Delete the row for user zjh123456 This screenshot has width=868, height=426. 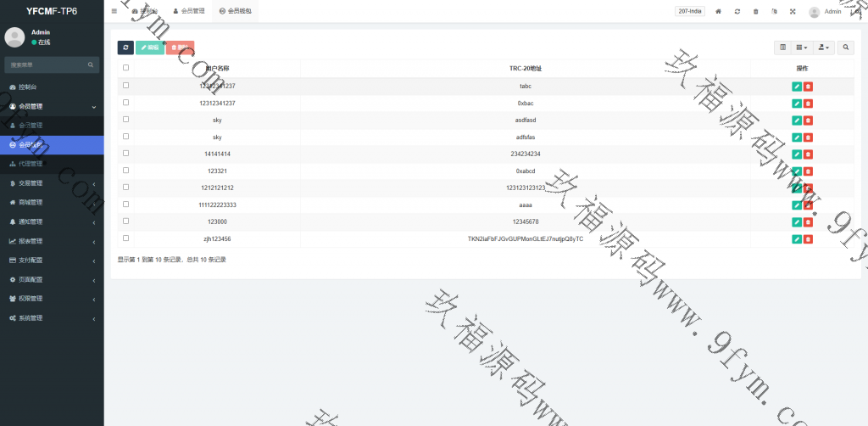point(808,239)
